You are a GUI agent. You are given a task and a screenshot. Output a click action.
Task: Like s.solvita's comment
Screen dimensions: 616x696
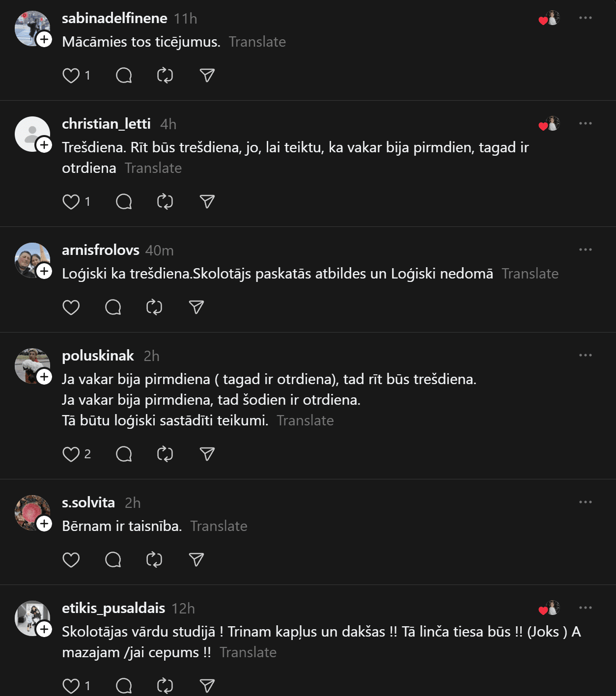(x=71, y=560)
